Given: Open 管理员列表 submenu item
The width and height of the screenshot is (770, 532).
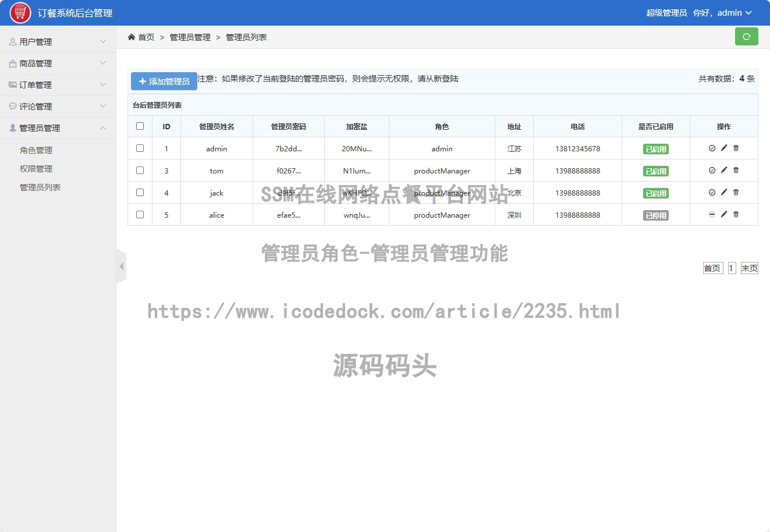Looking at the screenshot, I should click(x=40, y=187).
